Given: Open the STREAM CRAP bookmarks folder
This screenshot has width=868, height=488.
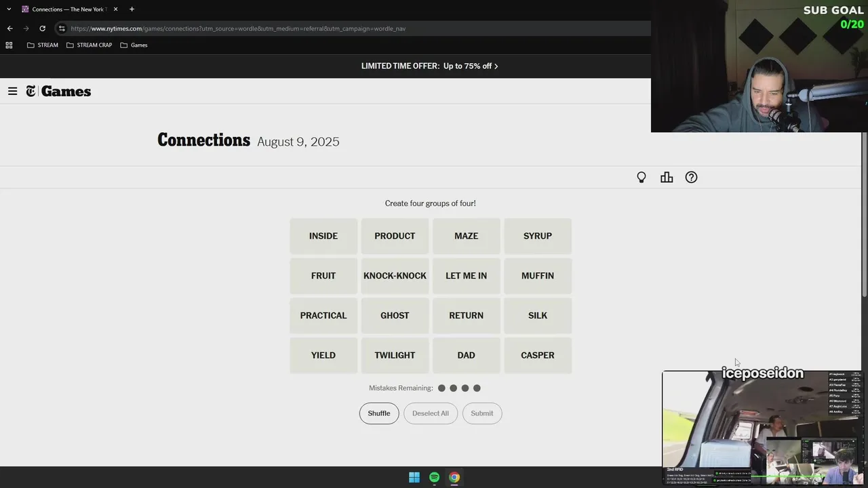Looking at the screenshot, I should pyautogui.click(x=89, y=45).
